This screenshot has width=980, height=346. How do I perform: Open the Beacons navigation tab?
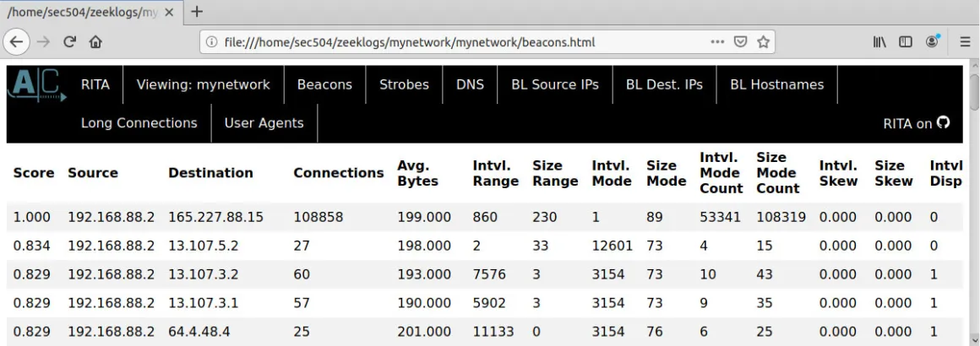pyautogui.click(x=324, y=84)
